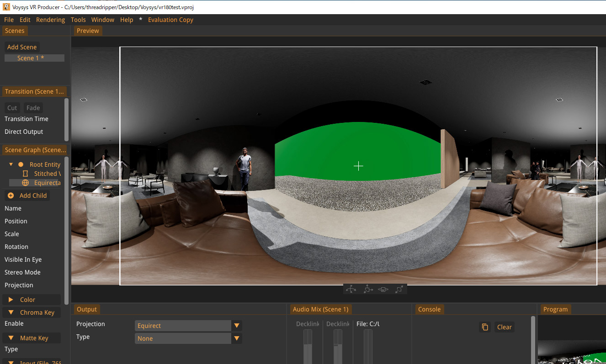
Task: Clear the console output
Action: tap(504, 327)
